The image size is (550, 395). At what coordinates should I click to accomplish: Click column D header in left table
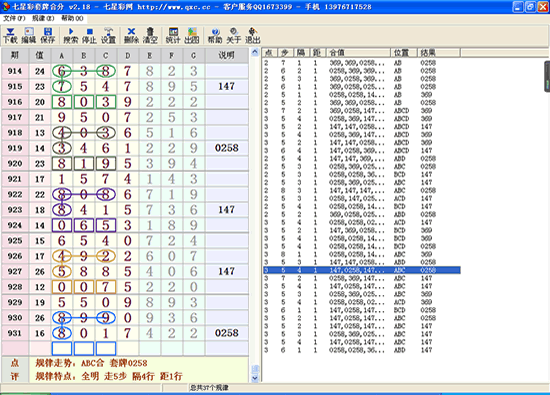128,55
